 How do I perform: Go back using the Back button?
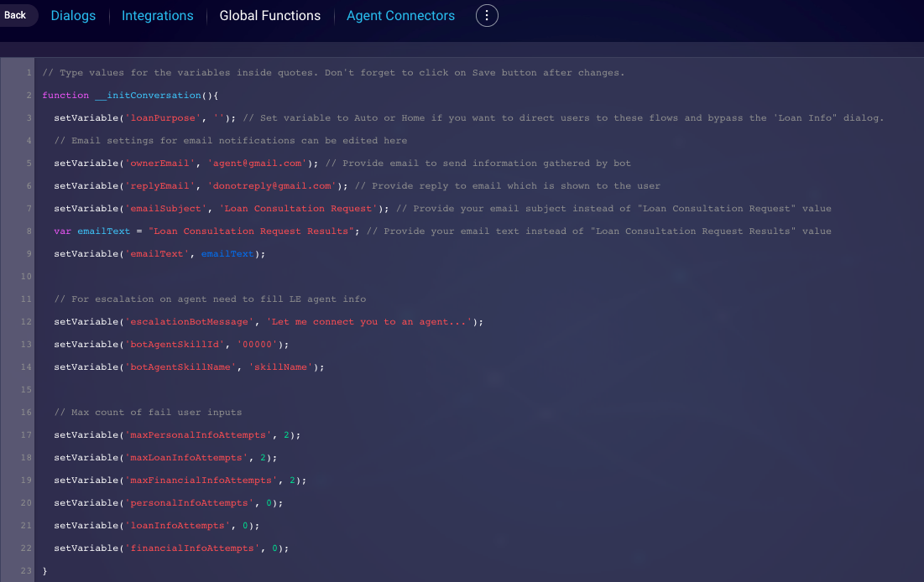[16, 15]
